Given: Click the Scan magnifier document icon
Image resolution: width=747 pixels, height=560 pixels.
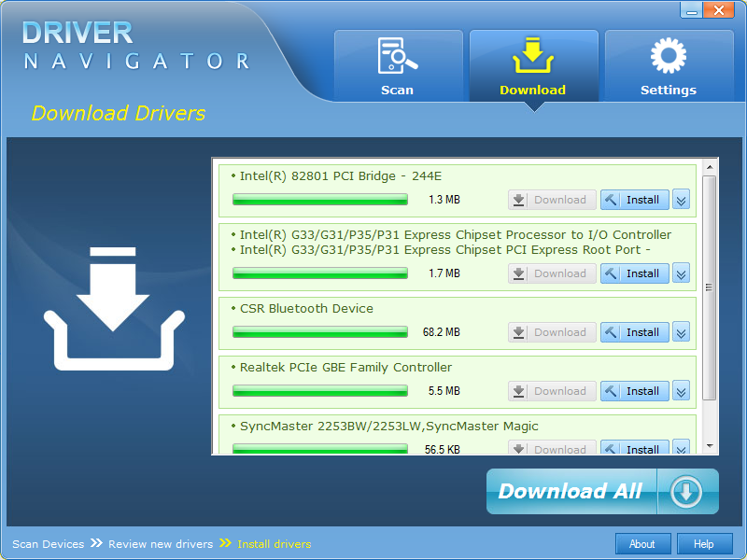Looking at the screenshot, I should click(398, 56).
